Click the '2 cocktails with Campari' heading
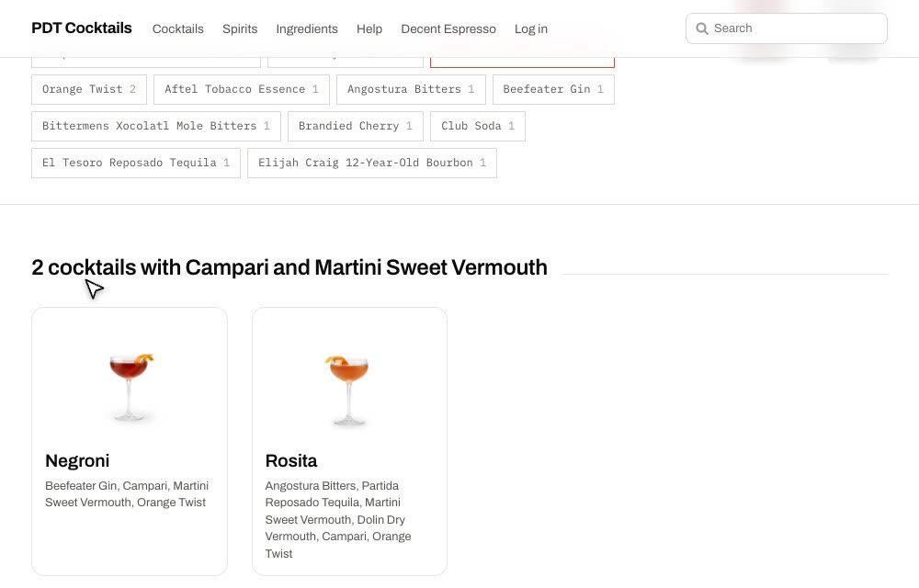919x588 pixels. point(289,267)
